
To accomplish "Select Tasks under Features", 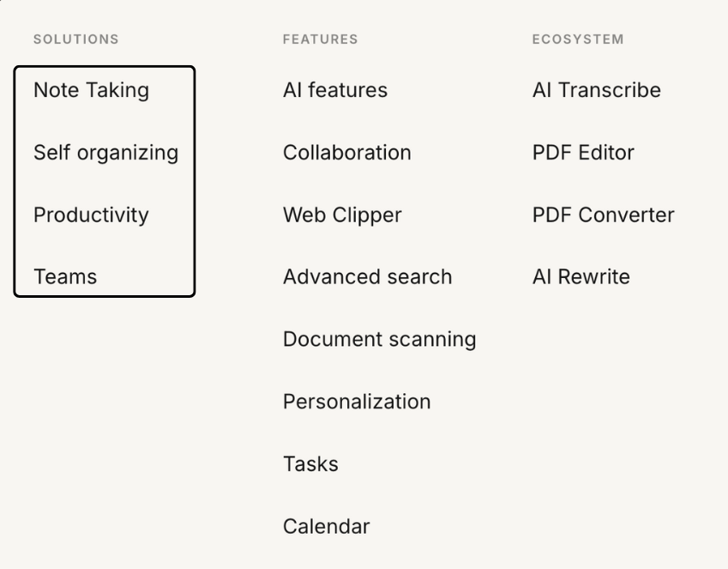I will (x=310, y=463).
